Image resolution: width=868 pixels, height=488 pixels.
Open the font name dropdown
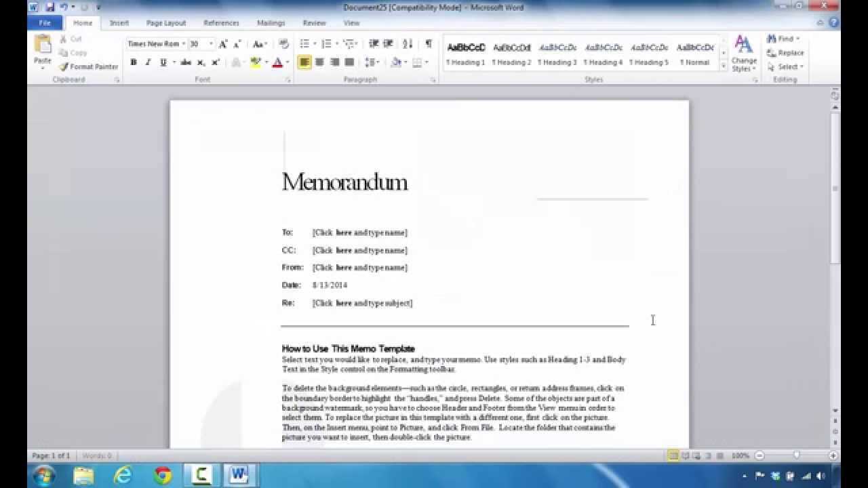click(184, 44)
